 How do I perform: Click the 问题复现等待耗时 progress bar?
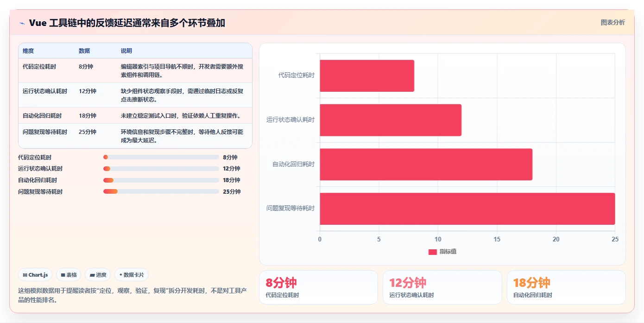coord(161,191)
